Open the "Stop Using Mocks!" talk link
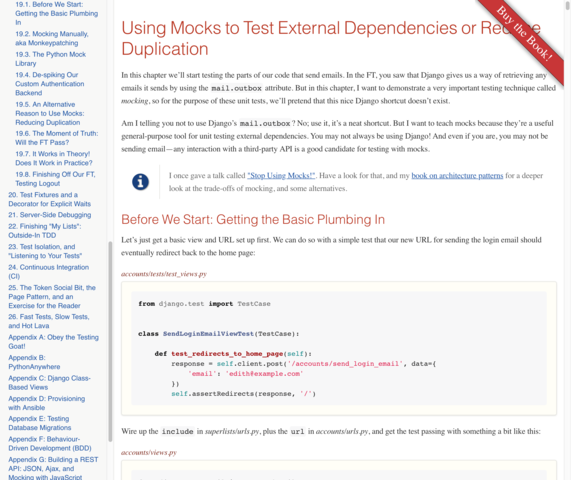Image resolution: width=571 pixels, height=480 pixels. (281, 176)
